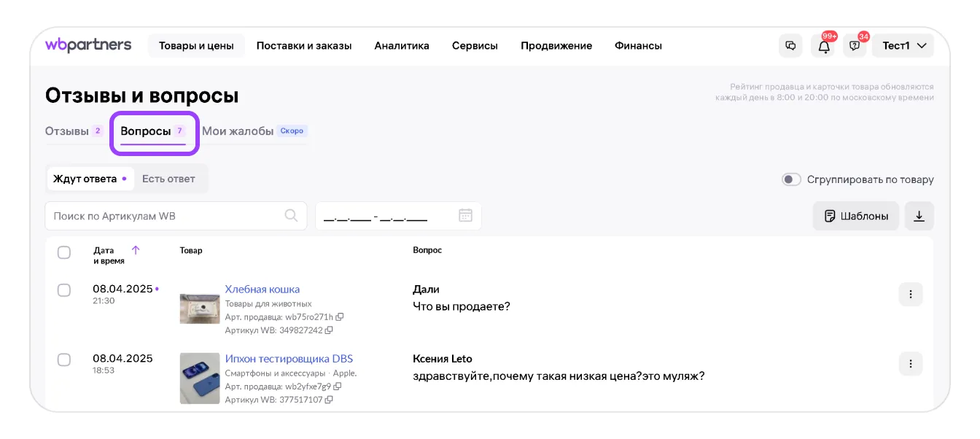Open the help questions icon with badge 34
Screen dimensions: 980x439
tap(855, 46)
